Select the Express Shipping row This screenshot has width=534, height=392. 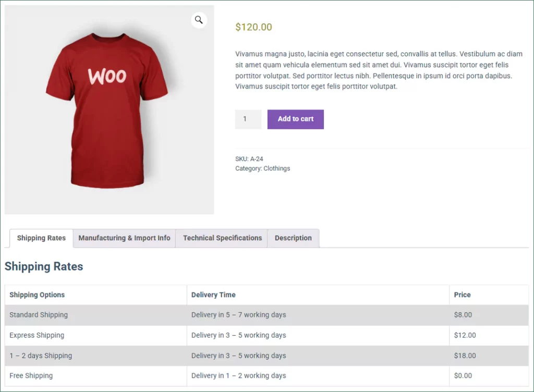(266, 336)
